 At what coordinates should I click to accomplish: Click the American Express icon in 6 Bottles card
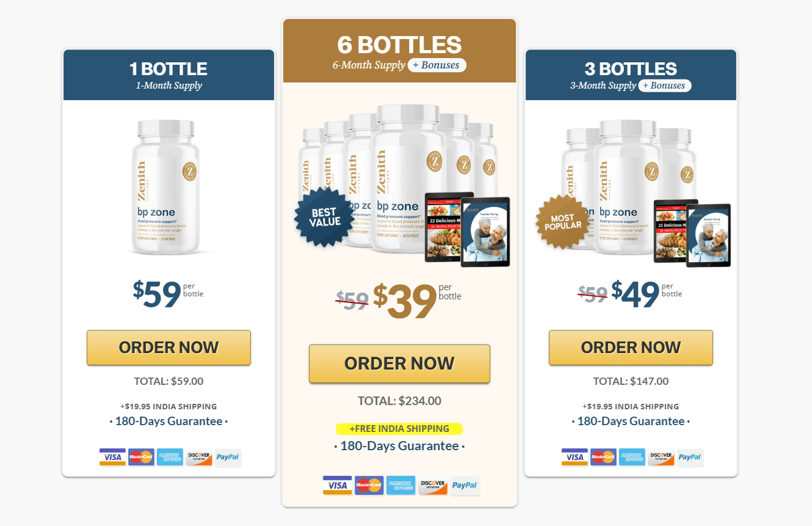(401, 486)
